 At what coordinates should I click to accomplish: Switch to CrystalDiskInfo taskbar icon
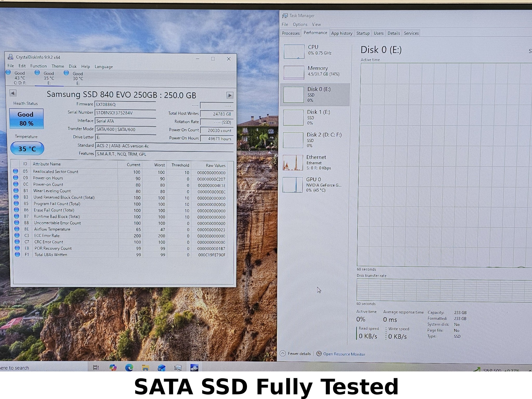pos(194,368)
